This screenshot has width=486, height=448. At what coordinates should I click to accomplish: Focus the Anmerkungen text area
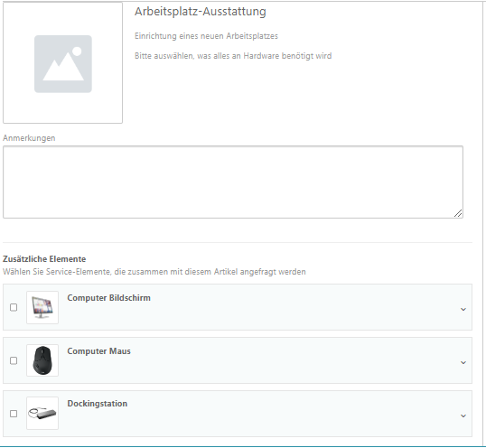coord(233,182)
